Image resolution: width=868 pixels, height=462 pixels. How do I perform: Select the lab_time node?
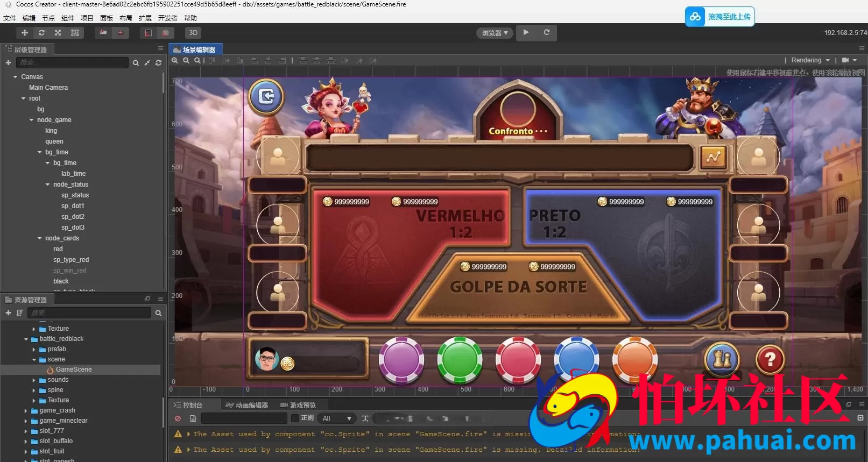73,174
